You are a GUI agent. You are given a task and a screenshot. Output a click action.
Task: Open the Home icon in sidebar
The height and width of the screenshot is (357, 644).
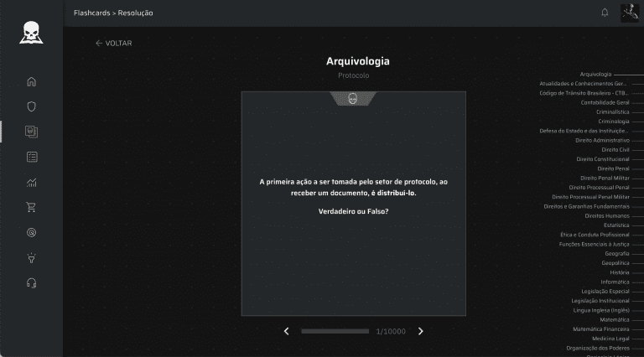click(x=32, y=81)
